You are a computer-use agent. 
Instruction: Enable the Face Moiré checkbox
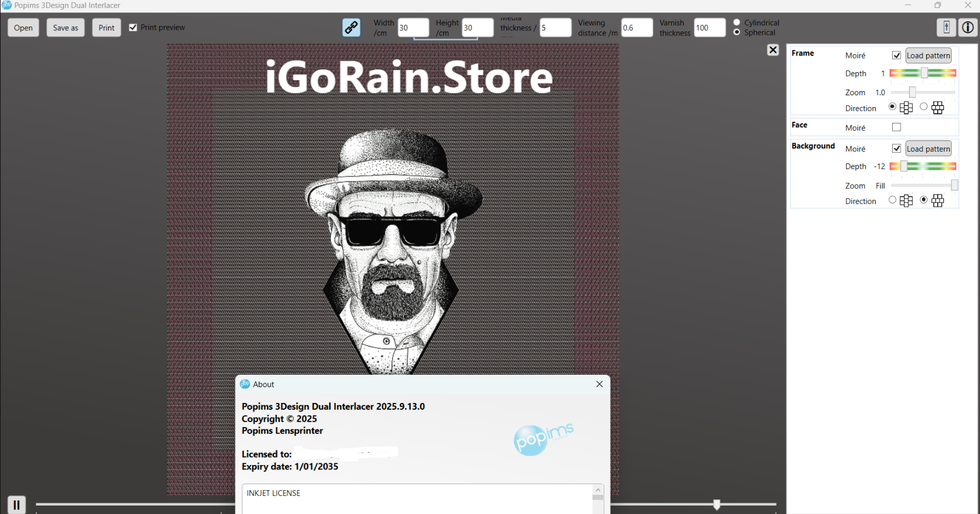tap(897, 127)
